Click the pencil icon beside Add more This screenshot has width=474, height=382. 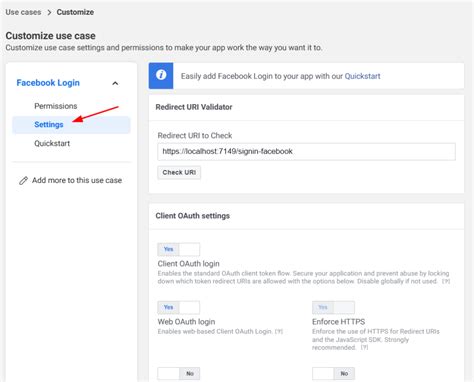[x=23, y=181]
